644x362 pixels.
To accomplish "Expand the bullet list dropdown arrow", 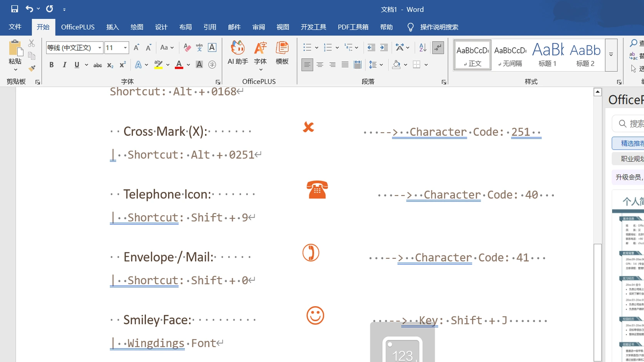I will click(317, 48).
